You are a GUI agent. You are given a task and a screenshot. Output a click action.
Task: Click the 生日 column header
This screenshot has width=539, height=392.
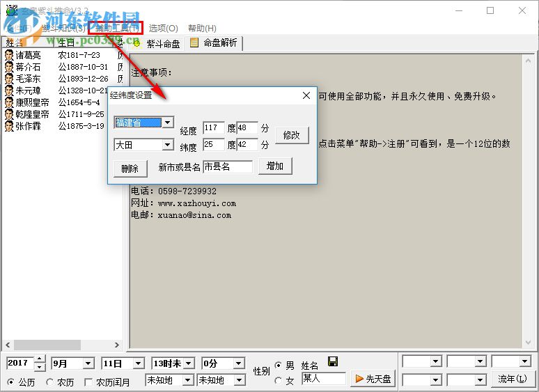click(x=85, y=42)
